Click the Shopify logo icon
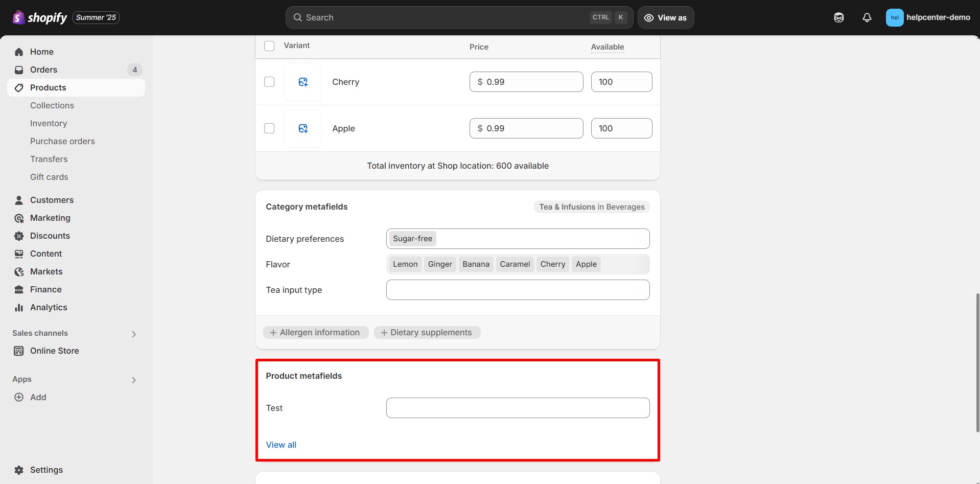 click(x=18, y=17)
